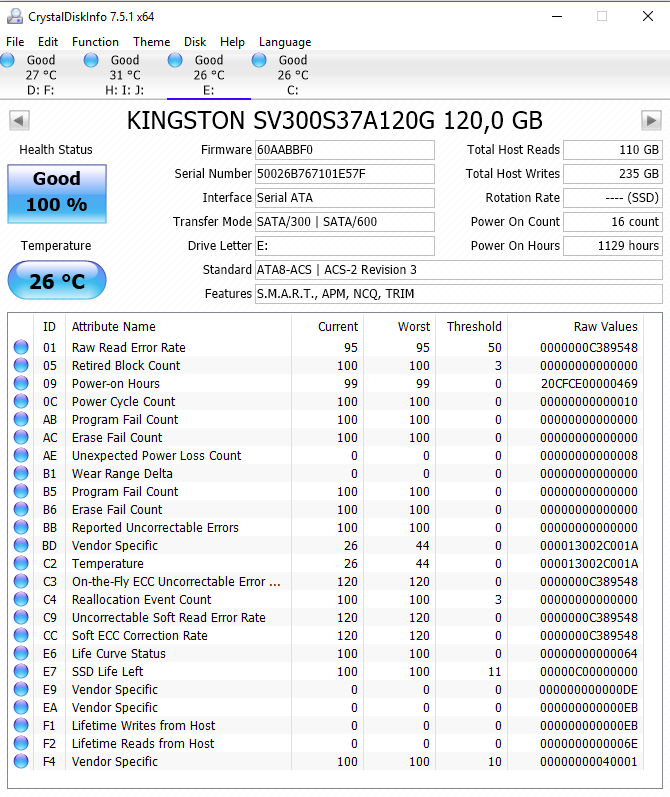
Task: Click status orb for Lifetime Reads from Host
Action: pyautogui.click(x=21, y=743)
